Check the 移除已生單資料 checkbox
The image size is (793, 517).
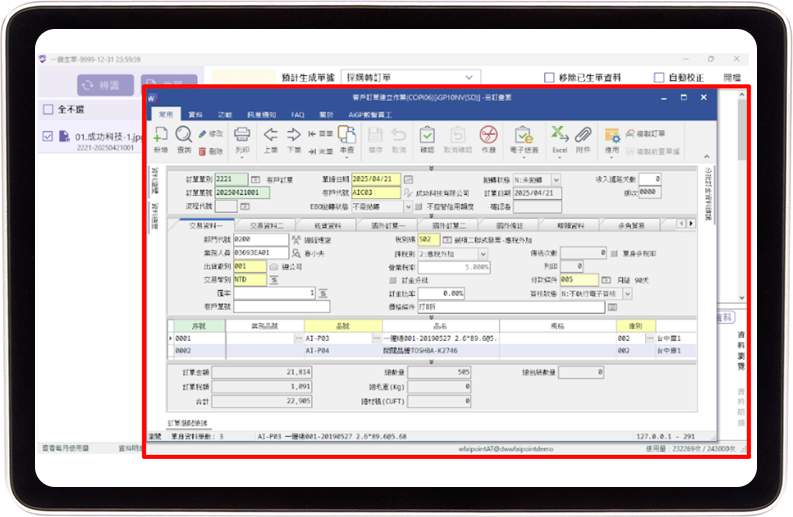tap(549, 77)
